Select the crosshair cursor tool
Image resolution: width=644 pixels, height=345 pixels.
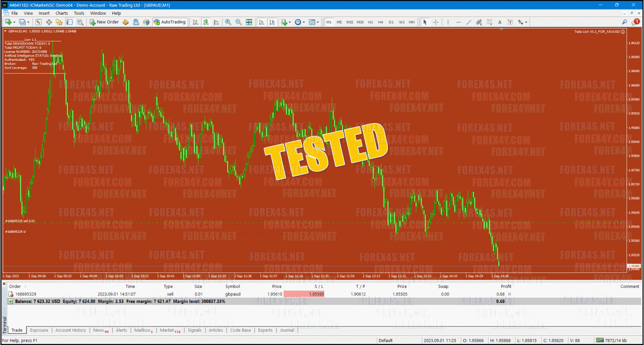coord(435,22)
